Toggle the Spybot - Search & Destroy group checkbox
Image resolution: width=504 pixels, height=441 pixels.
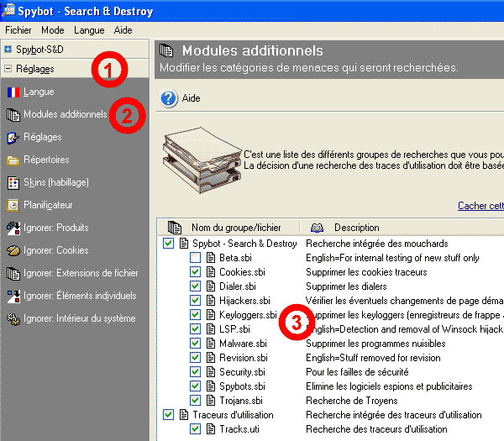pos(169,244)
